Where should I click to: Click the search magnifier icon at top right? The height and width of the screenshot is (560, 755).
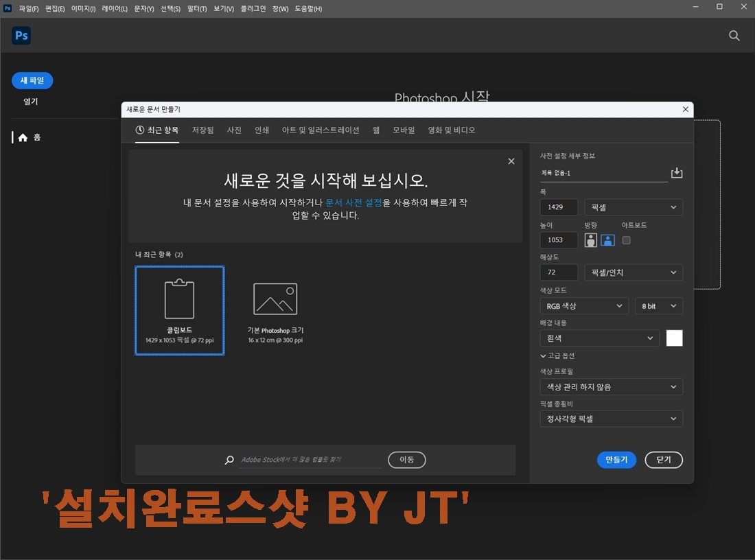tap(734, 36)
